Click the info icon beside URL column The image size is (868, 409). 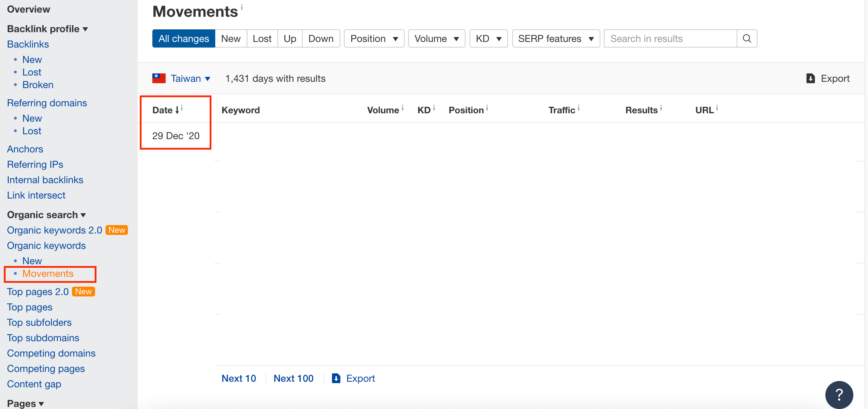[x=717, y=108]
